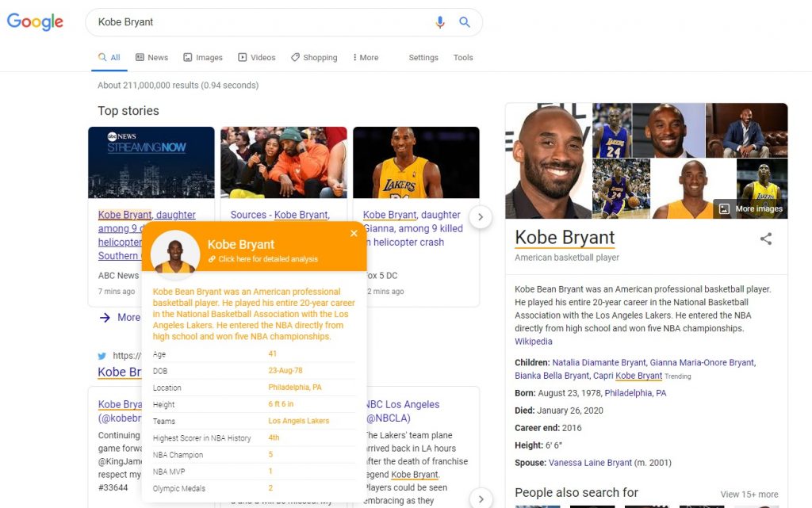This screenshot has height=508, width=812.
Task: Open the Images tab
Action: 203,57
